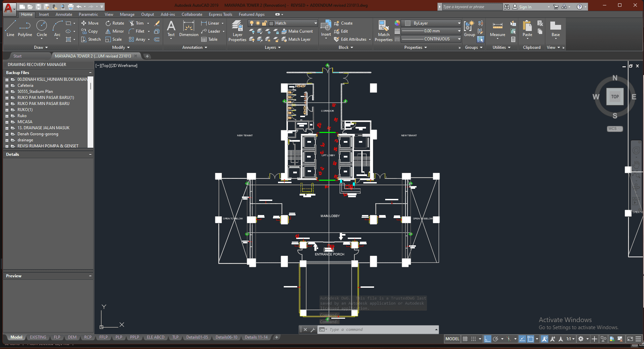Viewport: 644px width, 349px height.
Task: Click the Make Current layer button
Action: coord(297,31)
